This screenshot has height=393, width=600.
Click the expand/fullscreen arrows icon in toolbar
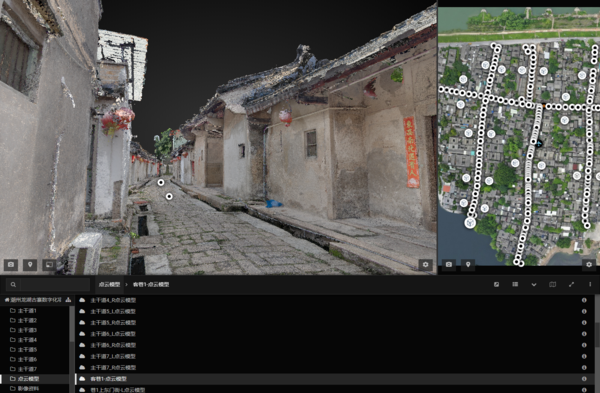click(x=571, y=284)
